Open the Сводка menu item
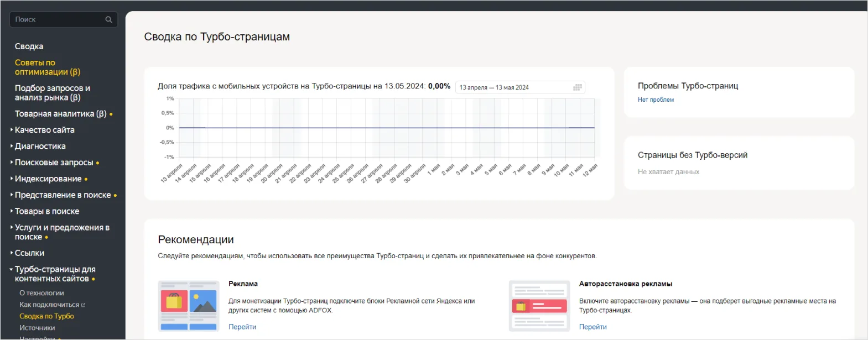868x340 pixels. click(29, 46)
